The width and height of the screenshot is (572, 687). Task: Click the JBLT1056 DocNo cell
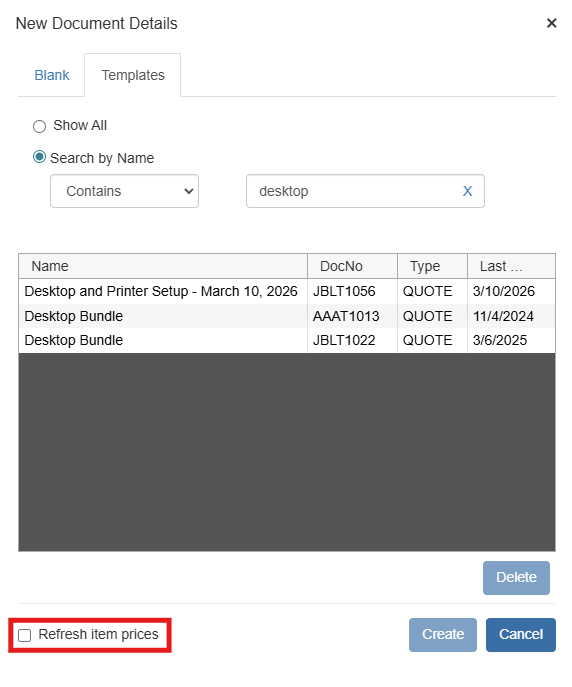coord(353,291)
